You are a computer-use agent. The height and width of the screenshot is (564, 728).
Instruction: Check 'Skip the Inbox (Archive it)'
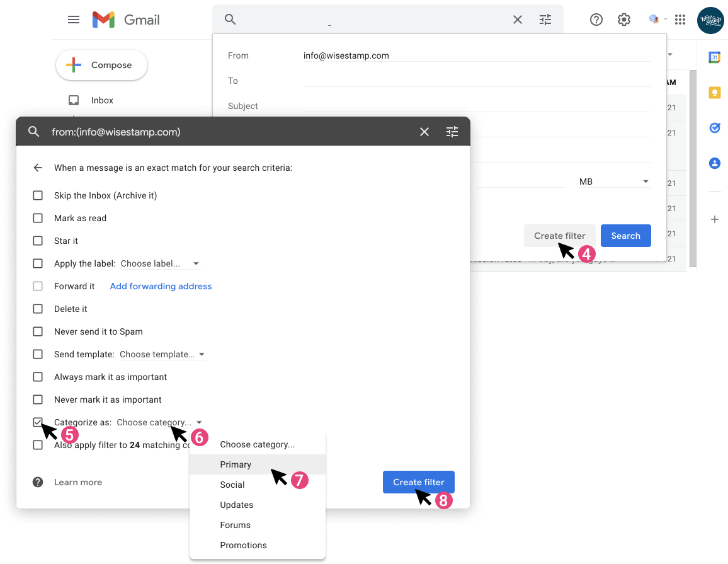tap(38, 195)
